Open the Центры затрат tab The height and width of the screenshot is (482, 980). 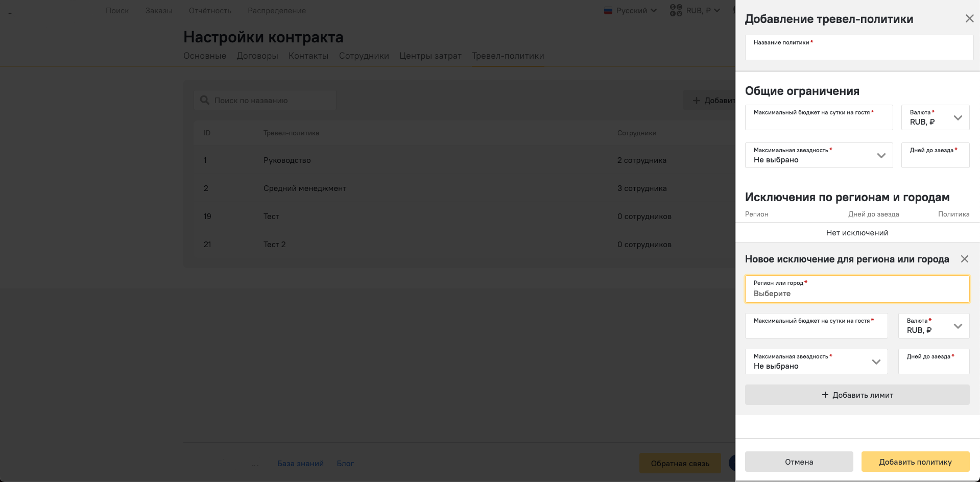pyautogui.click(x=430, y=56)
